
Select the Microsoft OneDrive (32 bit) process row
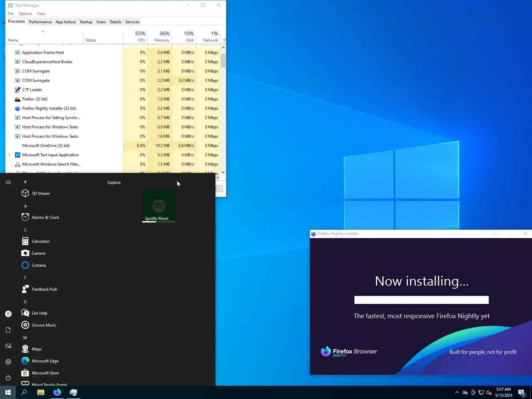coord(113,146)
